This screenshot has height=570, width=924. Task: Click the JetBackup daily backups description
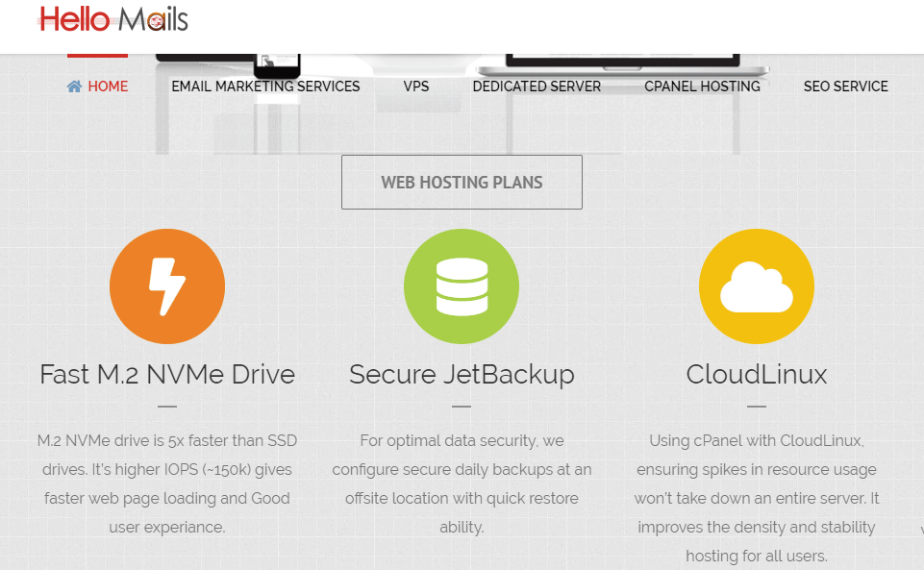(462, 483)
